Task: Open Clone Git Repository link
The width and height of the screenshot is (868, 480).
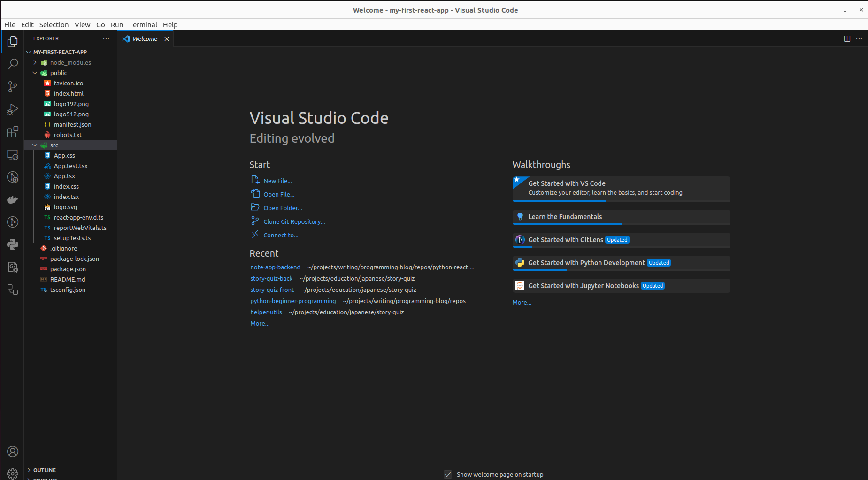Action: tap(293, 221)
